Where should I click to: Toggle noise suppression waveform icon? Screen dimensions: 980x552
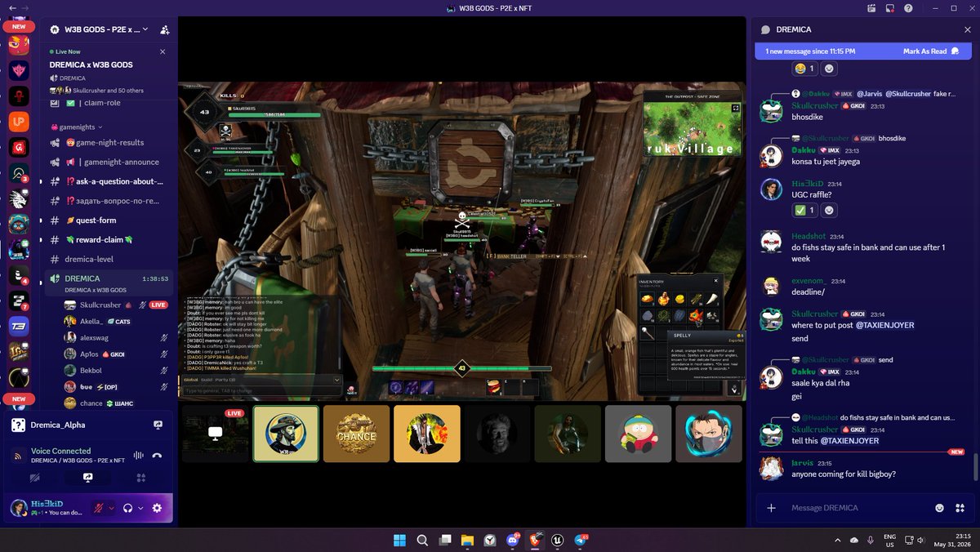tap(138, 456)
